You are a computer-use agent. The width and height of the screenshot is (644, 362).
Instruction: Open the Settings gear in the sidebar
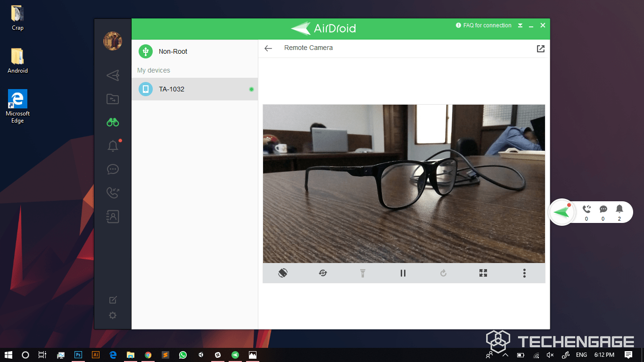click(113, 315)
